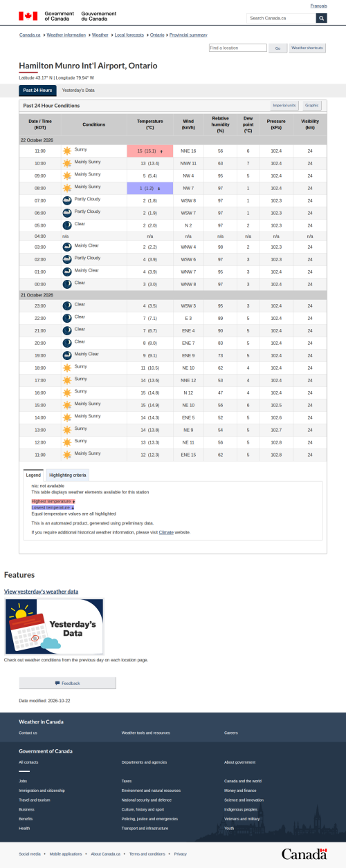346x868 pixels.
Task: Open the Mobile applications footer link
Action: tap(66, 854)
